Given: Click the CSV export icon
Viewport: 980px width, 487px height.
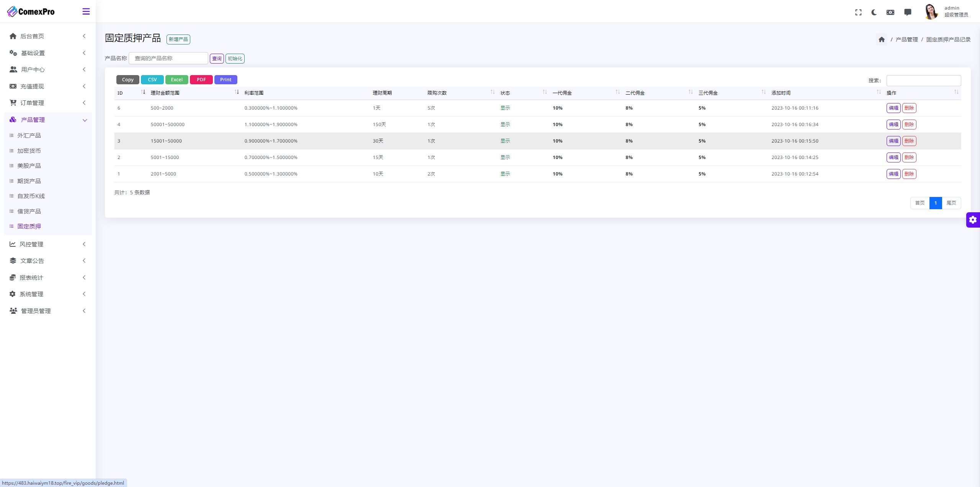Looking at the screenshot, I should pyautogui.click(x=152, y=79).
